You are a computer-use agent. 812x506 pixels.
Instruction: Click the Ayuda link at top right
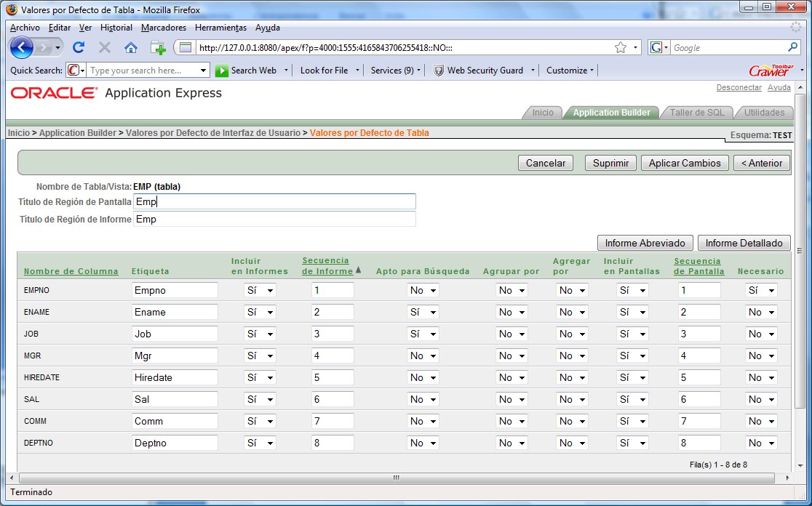pos(779,87)
